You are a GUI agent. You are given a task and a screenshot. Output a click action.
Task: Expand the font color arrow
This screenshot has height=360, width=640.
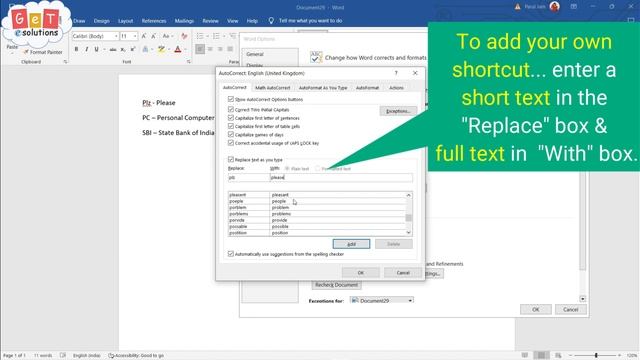coord(185,49)
